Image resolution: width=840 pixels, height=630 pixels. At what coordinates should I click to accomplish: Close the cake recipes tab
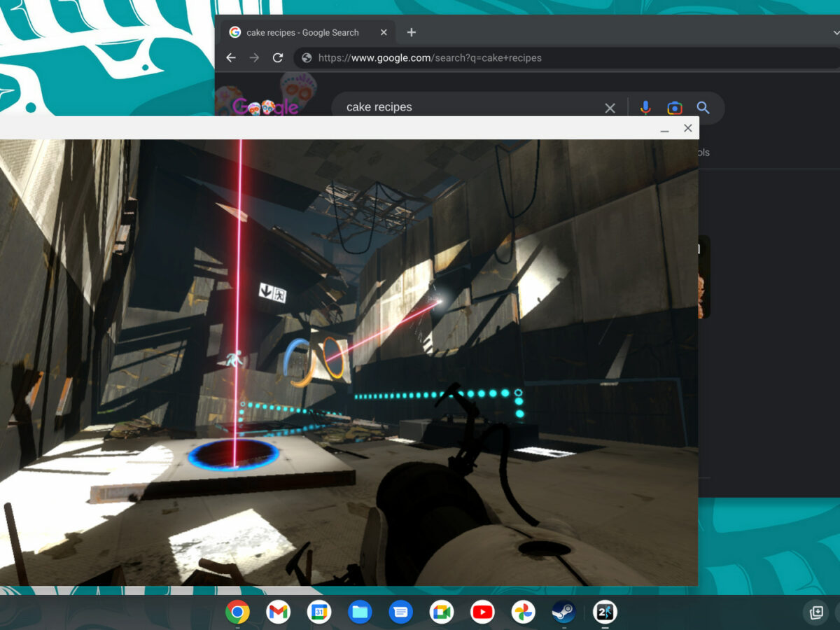coord(384,32)
